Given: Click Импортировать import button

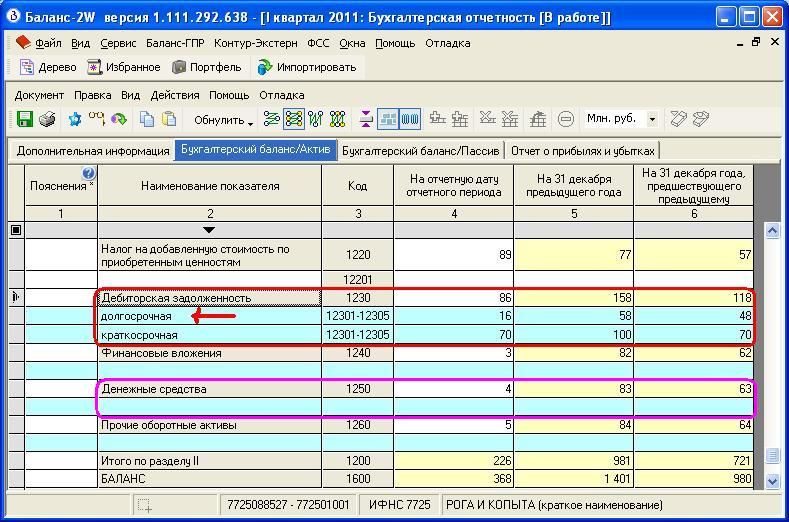Looking at the screenshot, I should pos(306,67).
